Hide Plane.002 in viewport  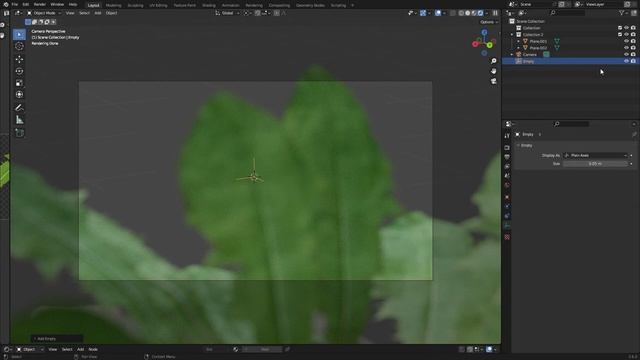click(626, 48)
